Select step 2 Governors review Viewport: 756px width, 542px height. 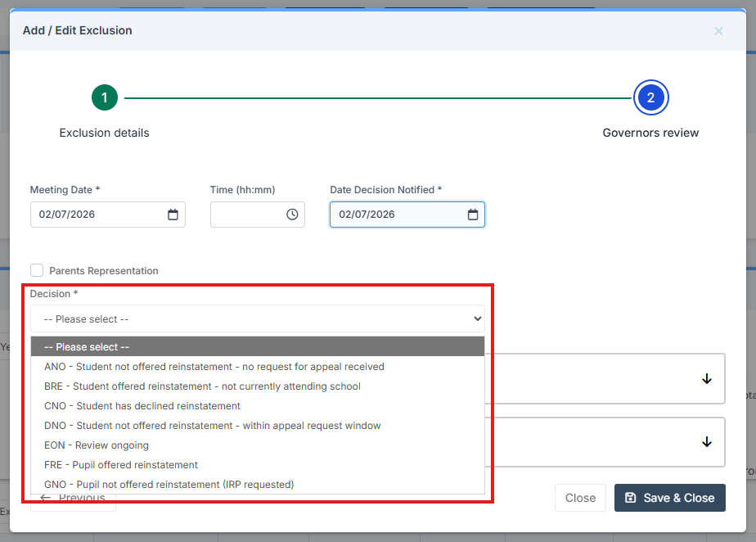tap(650, 97)
